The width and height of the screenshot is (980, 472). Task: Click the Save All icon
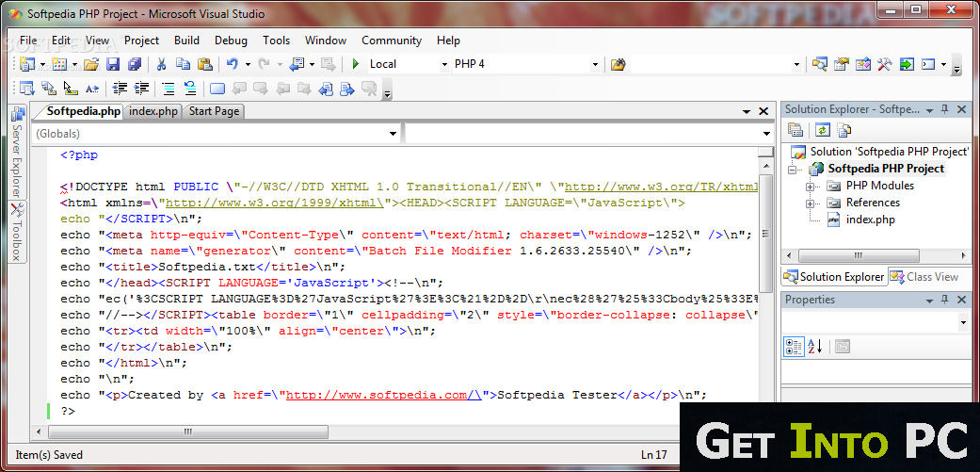(x=135, y=64)
